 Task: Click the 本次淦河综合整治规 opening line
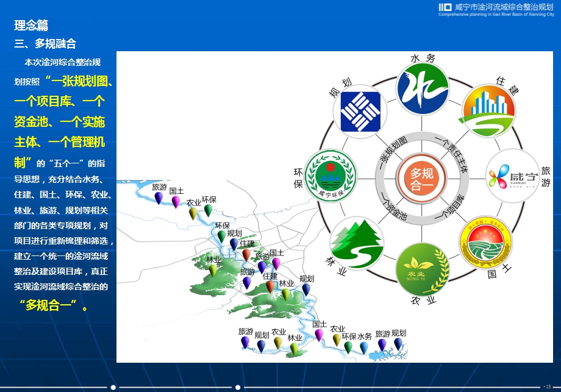[62, 62]
